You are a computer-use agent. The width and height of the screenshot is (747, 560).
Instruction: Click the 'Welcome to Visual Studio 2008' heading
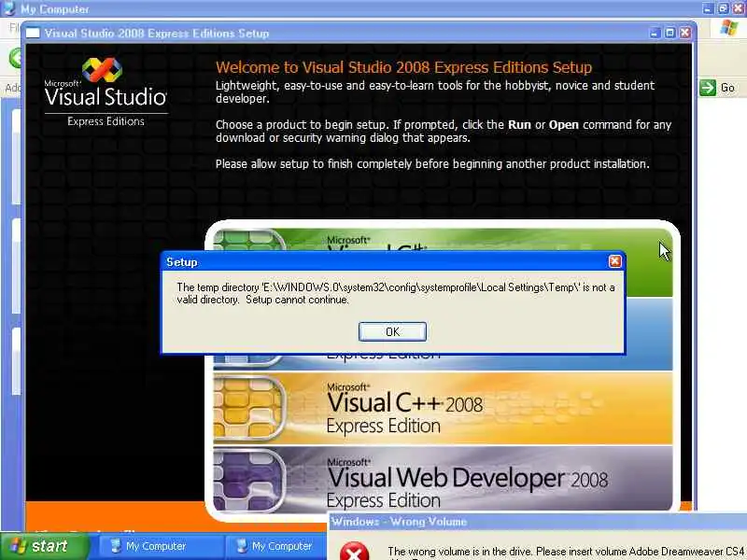click(403, 67)
